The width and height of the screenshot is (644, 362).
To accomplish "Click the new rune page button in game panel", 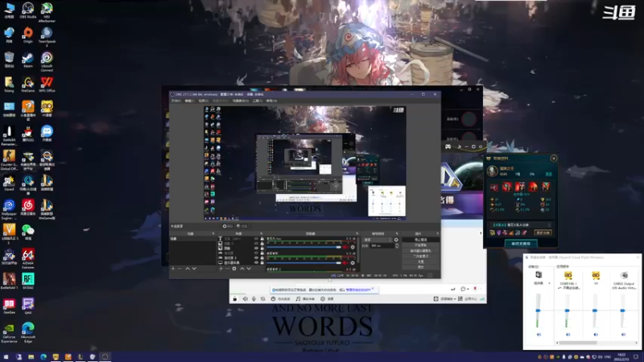I will click(521, 244).
